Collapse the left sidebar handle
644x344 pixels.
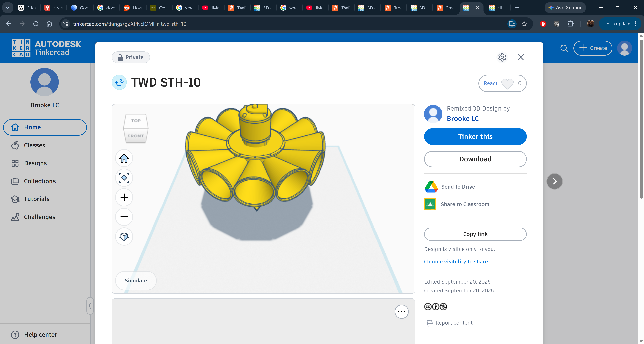tap(90, 306)
